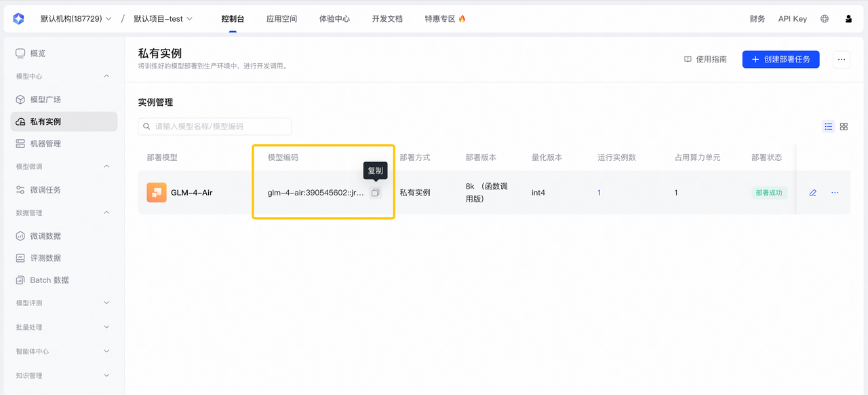
Task: Go to 概览 in the sidebar
Action: 64,54
